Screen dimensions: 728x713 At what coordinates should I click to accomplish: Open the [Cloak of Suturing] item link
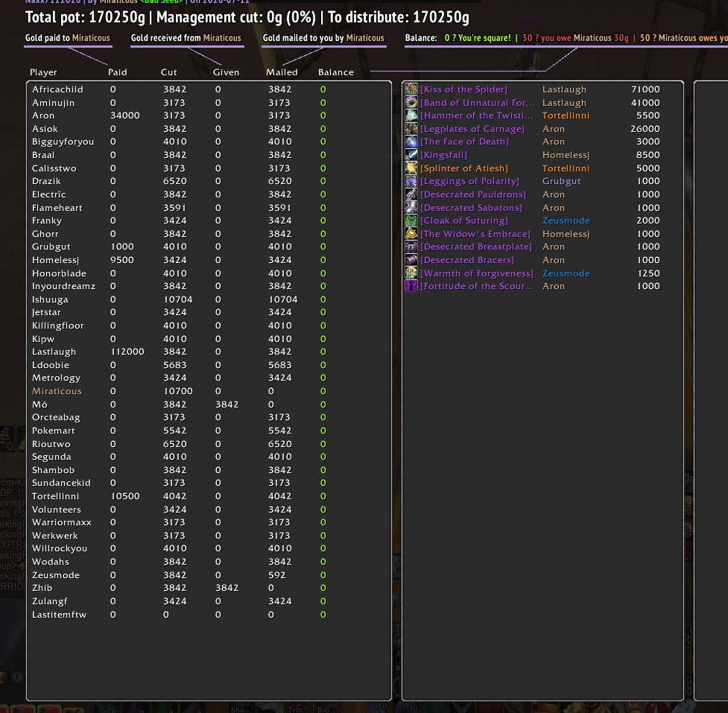(x=464, y=221)
